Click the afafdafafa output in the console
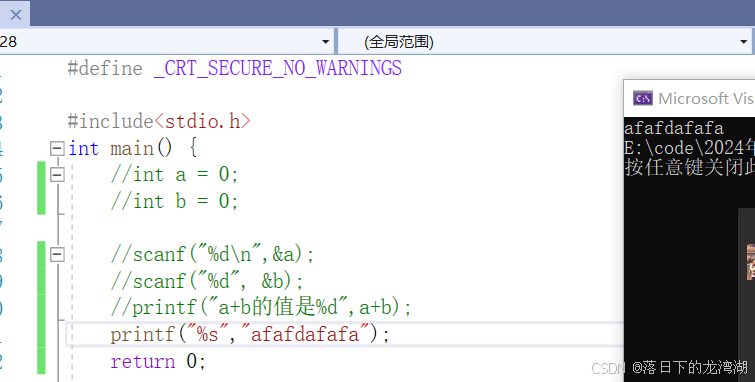This screenshot has width=755, height=382. 674,129
